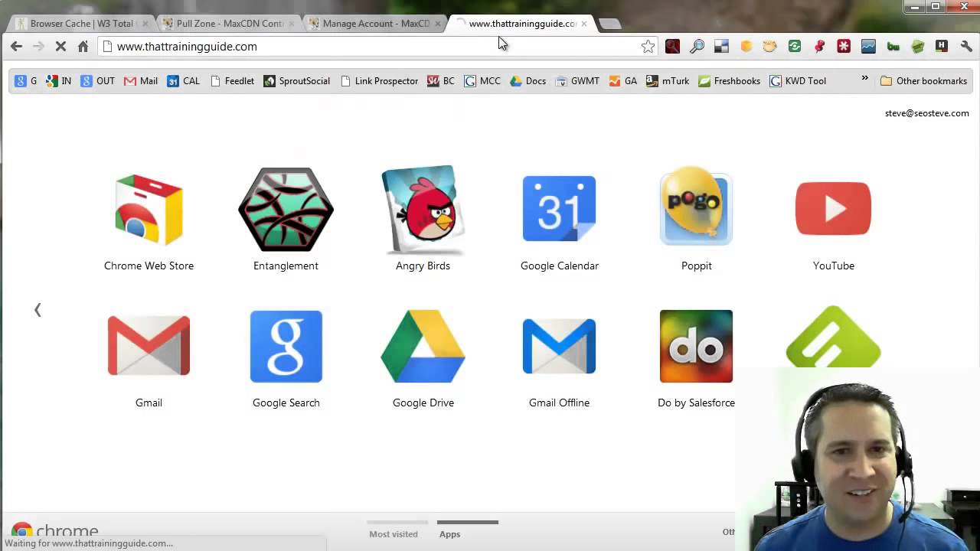Screen dimensions: 980x551
Task: Open the KWD Tool bookmark
Action: coord(798,81)
